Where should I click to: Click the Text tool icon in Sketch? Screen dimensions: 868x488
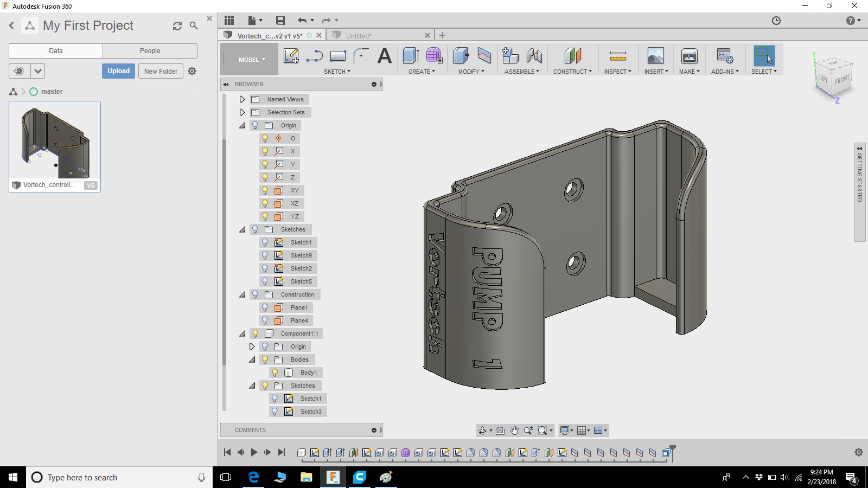click(385, 56)
